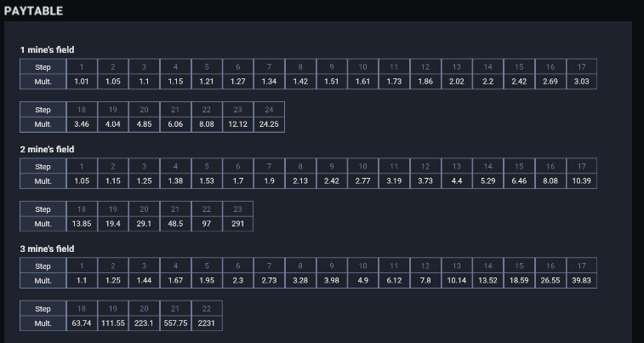Click the 111.55 multiplier cell
Viewport: 644px width, 343px height.
coord(113,323)
